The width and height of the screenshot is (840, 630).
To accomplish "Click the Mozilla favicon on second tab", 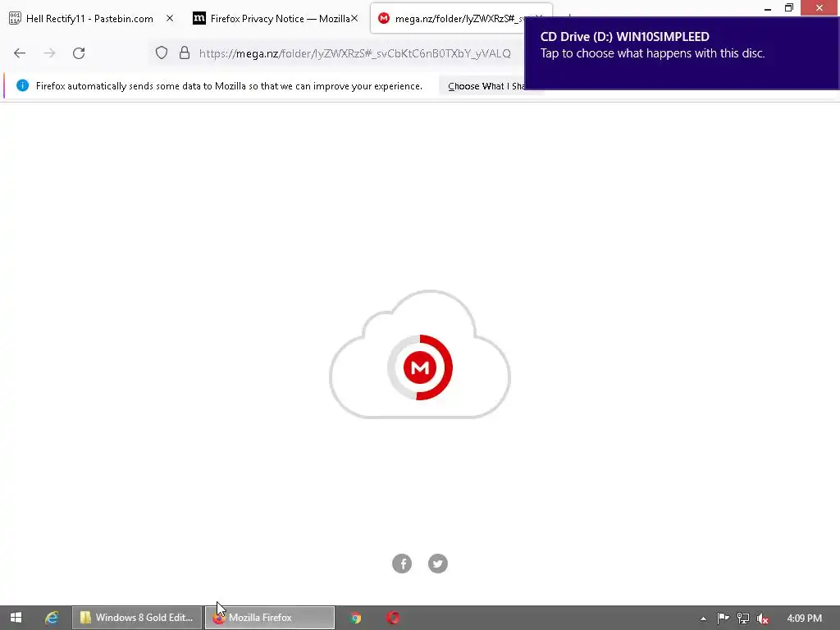I will [x=199, y=18].
